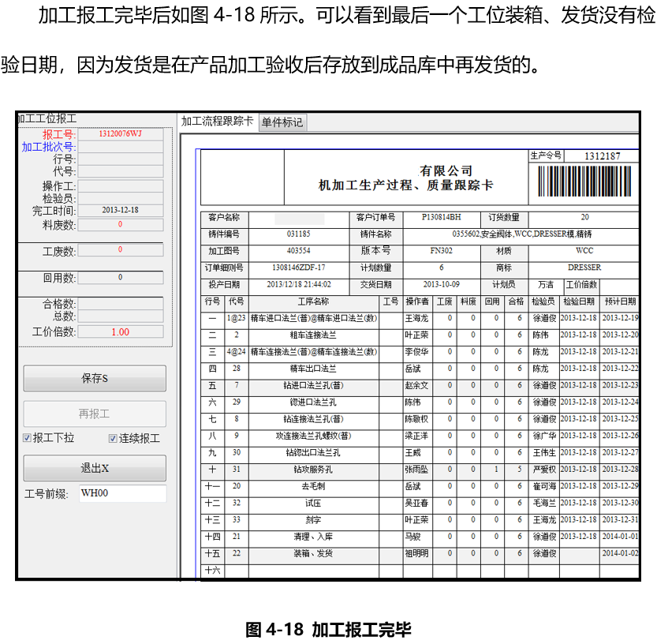Image resolution: width=657 pixels, height=644 pixels.
Task: Select the customer order number P130814BH
Action: [441, 217]
